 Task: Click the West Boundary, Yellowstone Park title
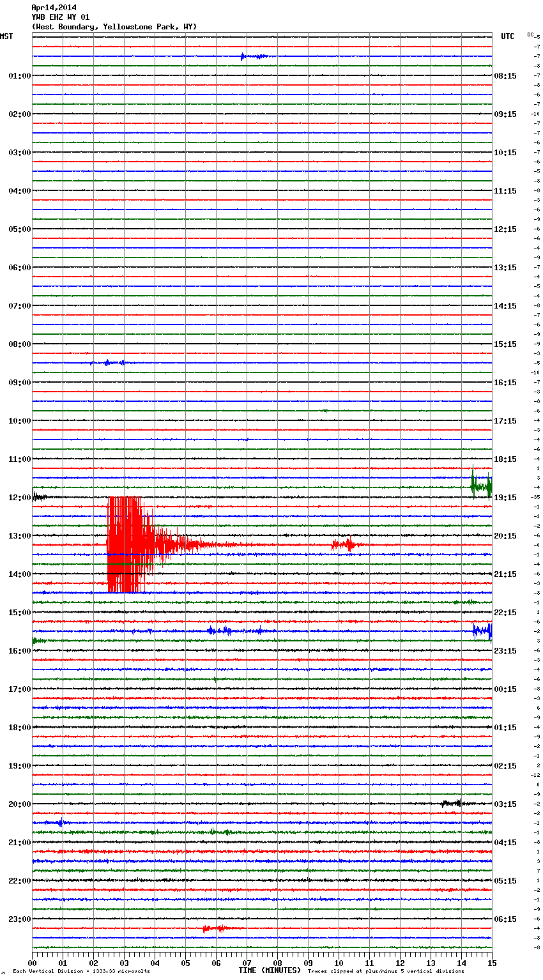[x=114, y=27]
